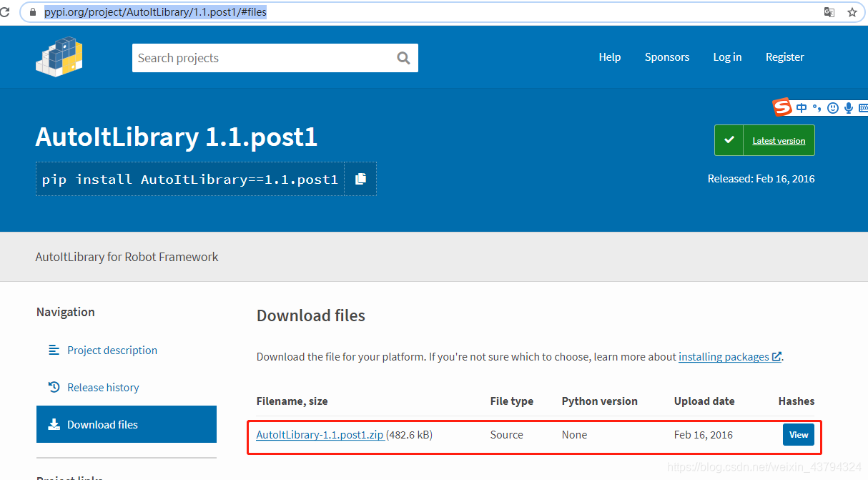This screenshot has height=480, width=868.
Task: Click the None Python version cell
Action: pos(574,434)
